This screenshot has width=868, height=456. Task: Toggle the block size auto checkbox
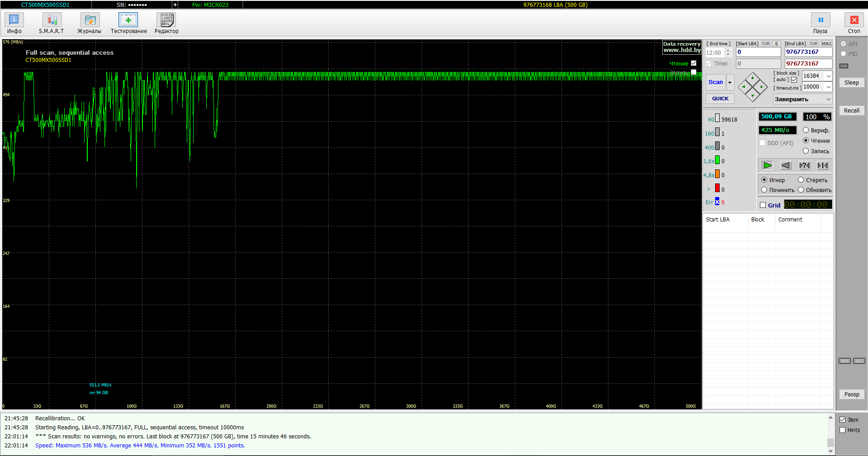tap(794, 80)
